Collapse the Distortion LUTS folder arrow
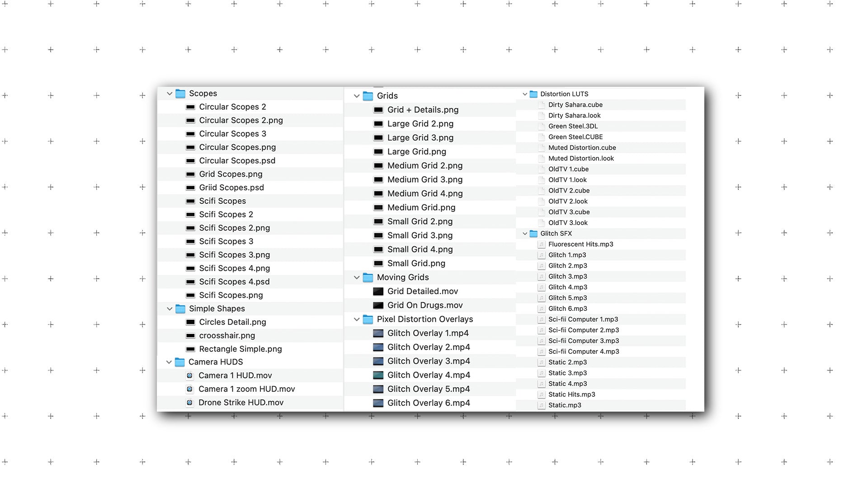This screenshot has height=488, width=868. (525, 94)
